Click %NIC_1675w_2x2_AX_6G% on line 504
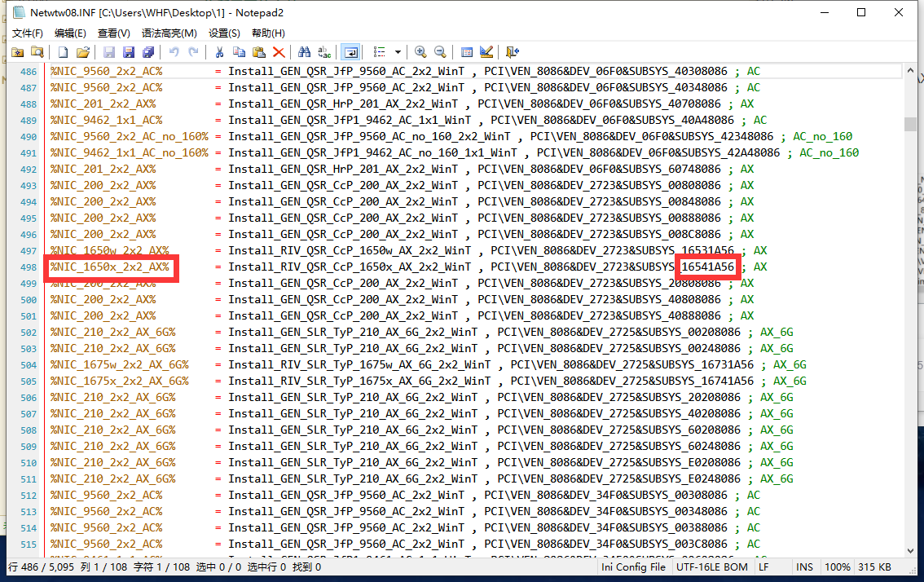Viewport: 924px width, 582px height. tap(120, 365)
